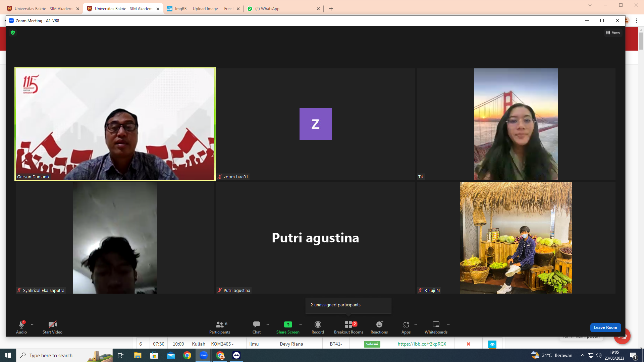Open a new browser tab

(331, 9)
